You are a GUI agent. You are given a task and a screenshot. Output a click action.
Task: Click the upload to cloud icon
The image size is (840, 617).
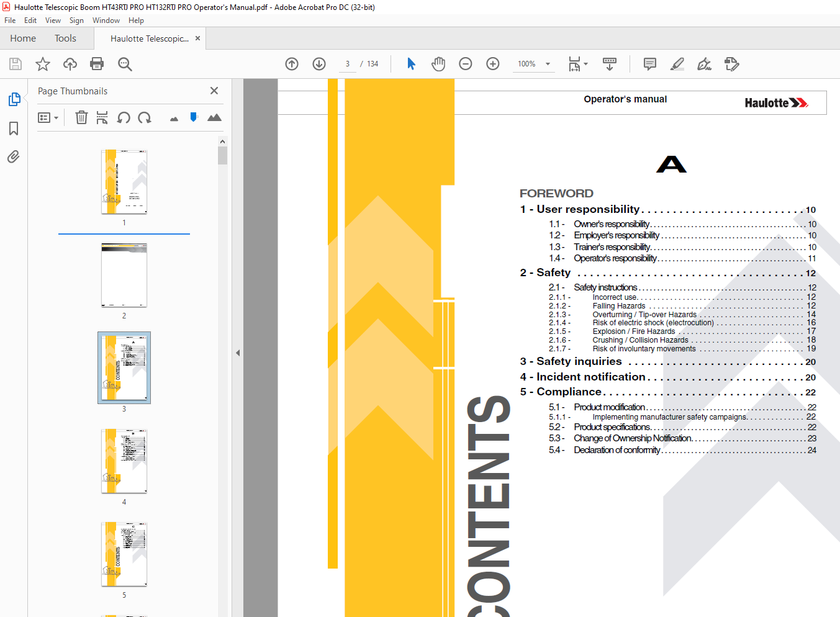coord(70,64)
